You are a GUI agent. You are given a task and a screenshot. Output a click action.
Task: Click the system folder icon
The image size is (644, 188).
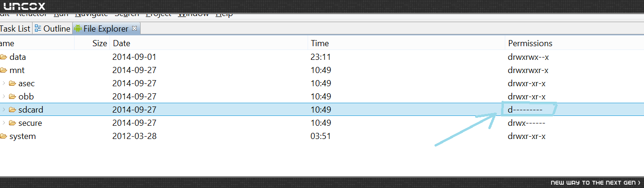click(4, 136)
